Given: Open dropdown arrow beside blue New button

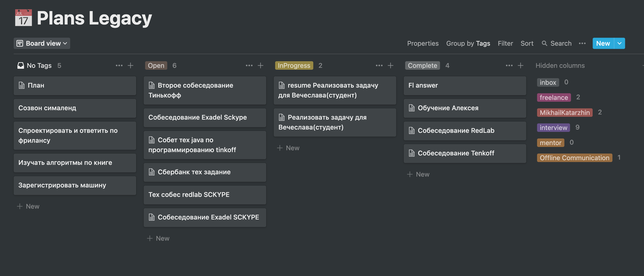Looking at the screenshot, I should click(x=620, y=44).
